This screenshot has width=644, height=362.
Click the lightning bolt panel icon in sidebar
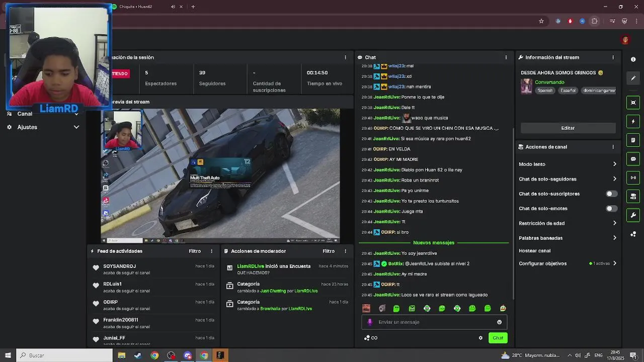tap(633, 121)
